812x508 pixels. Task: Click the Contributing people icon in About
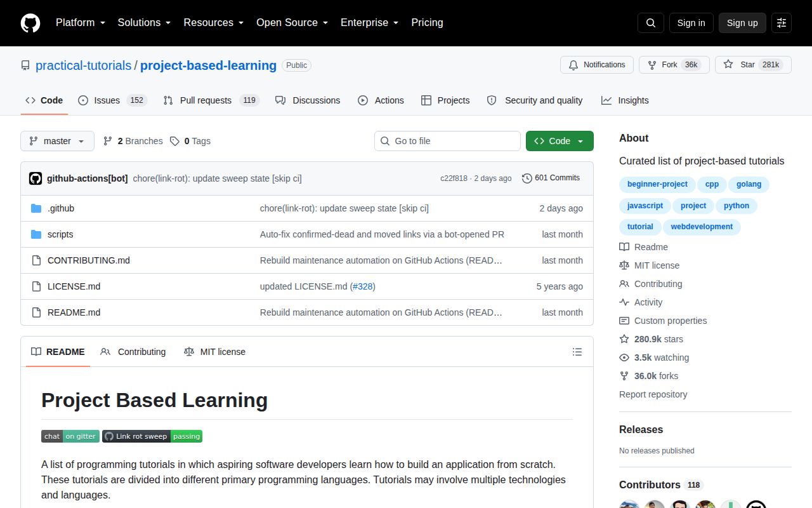[x=624, y=284]
